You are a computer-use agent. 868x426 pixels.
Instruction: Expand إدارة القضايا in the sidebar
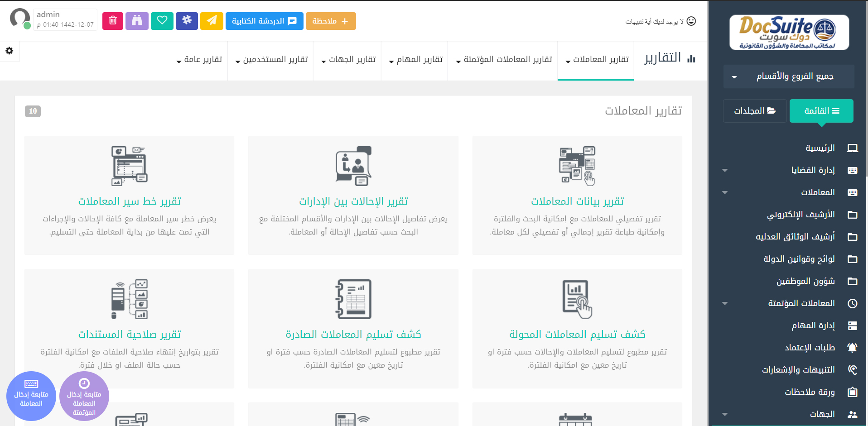(813, 170)
